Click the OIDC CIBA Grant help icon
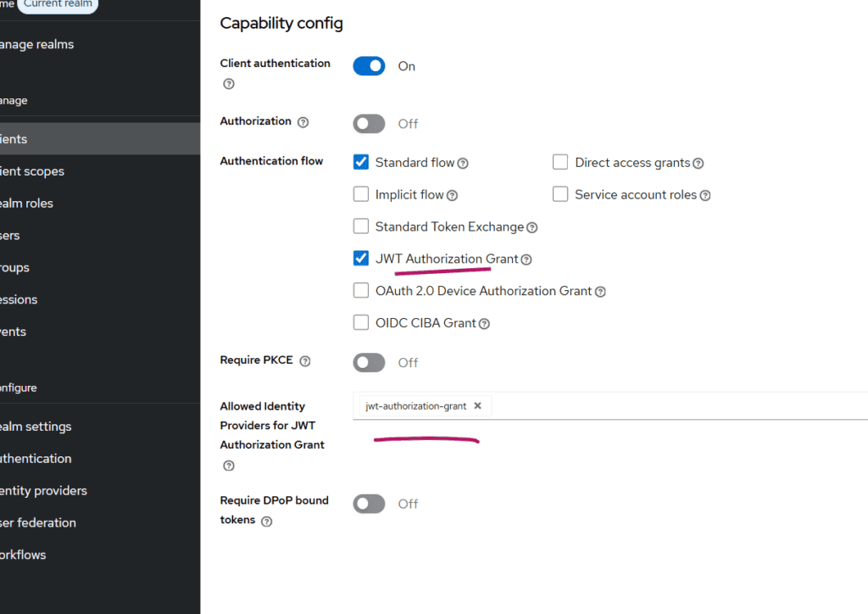The width and height of the screenshot is (868, 614). pyautogui.click(x=483, y=323)
